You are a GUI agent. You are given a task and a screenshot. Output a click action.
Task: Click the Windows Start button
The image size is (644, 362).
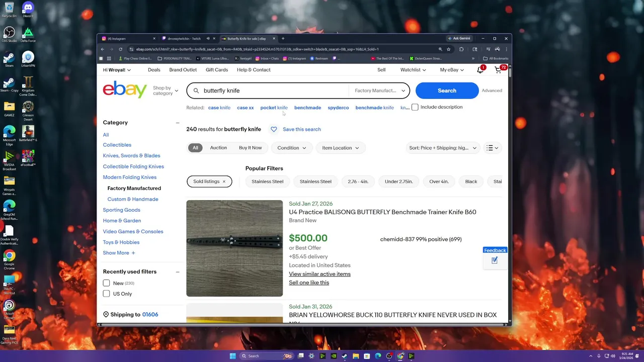[x=232, y=356]
